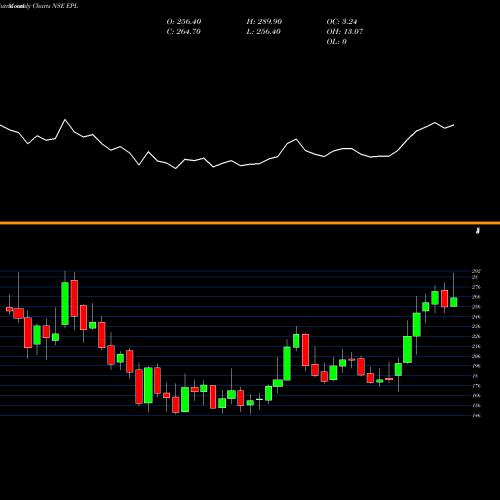Click the open price text 'O: 256.40'
This screenshot has width=500, height=500.
pyautogui.click(x=184, y=22)
